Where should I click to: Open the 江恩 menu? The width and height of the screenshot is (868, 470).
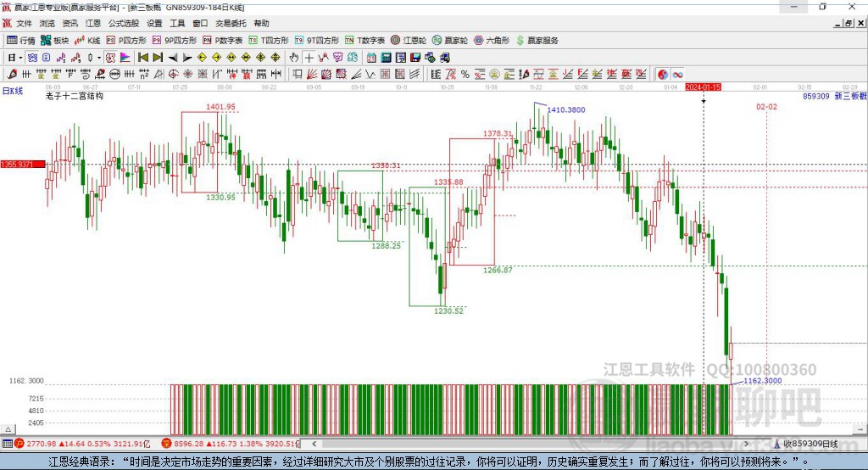coord(93,23)
